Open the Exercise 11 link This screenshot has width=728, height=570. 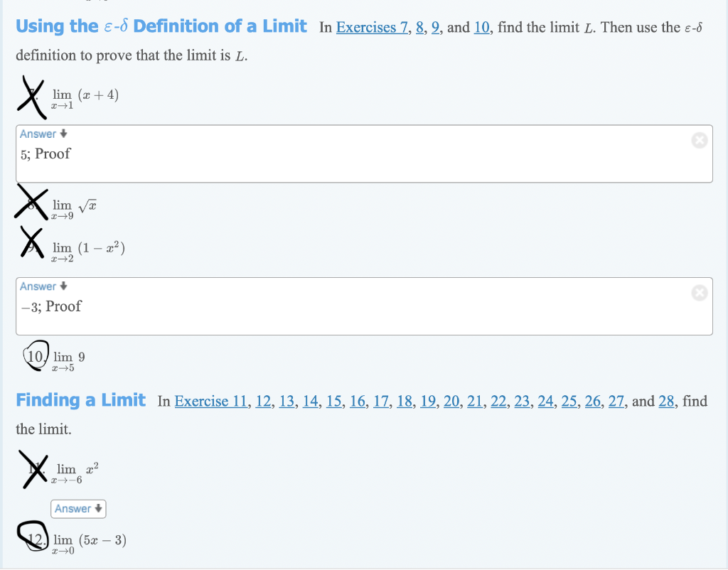click(212, 402)
